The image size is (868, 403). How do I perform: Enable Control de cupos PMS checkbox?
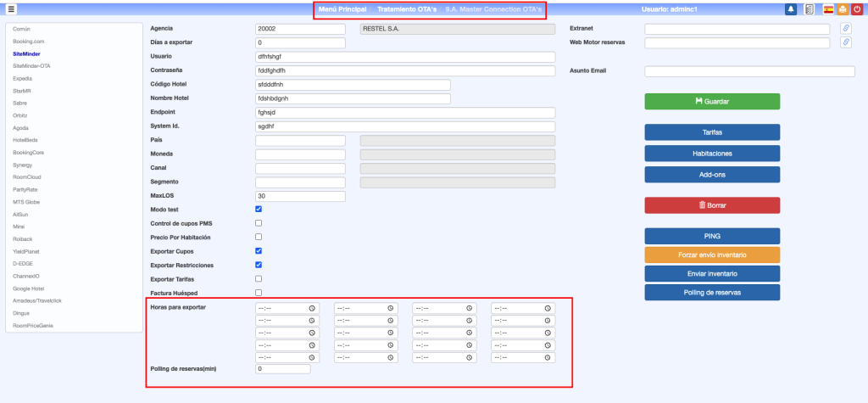coord(259,223)
